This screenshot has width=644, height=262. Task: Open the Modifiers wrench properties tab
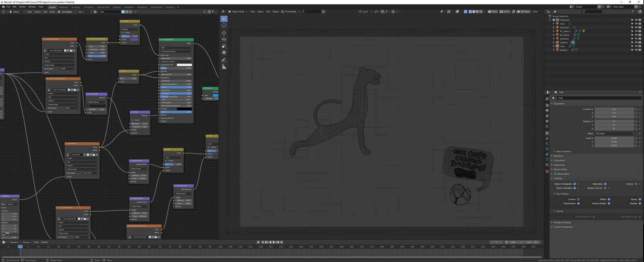click(x=547, y=138)
